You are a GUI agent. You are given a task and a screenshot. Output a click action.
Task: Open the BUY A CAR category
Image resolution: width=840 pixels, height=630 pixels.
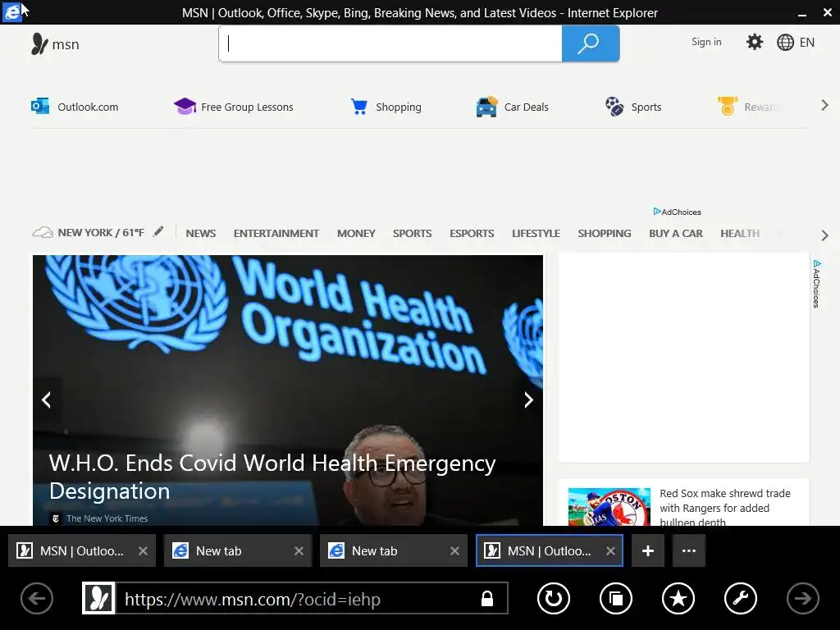pos(676,234)
